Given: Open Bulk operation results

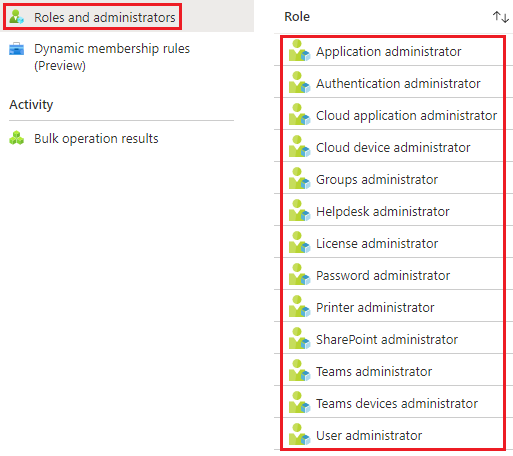Looking at the screenshot, I should coord(96,139).
